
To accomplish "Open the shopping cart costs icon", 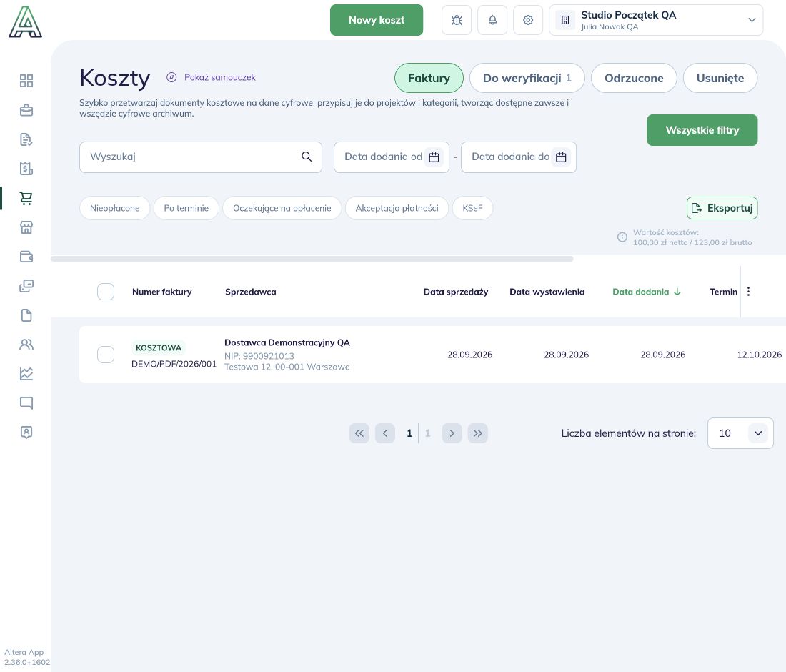I will [x=26, y=198].
